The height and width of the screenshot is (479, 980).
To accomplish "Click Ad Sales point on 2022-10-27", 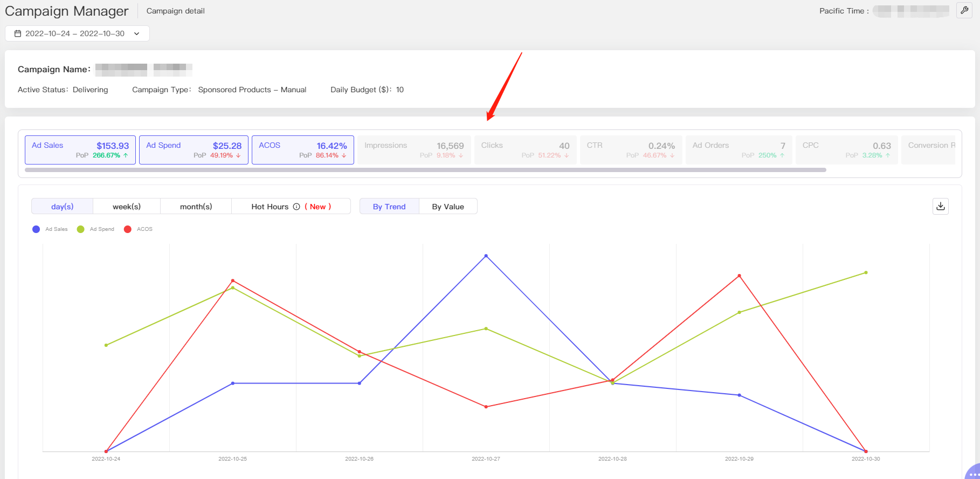I will (486, 256).
